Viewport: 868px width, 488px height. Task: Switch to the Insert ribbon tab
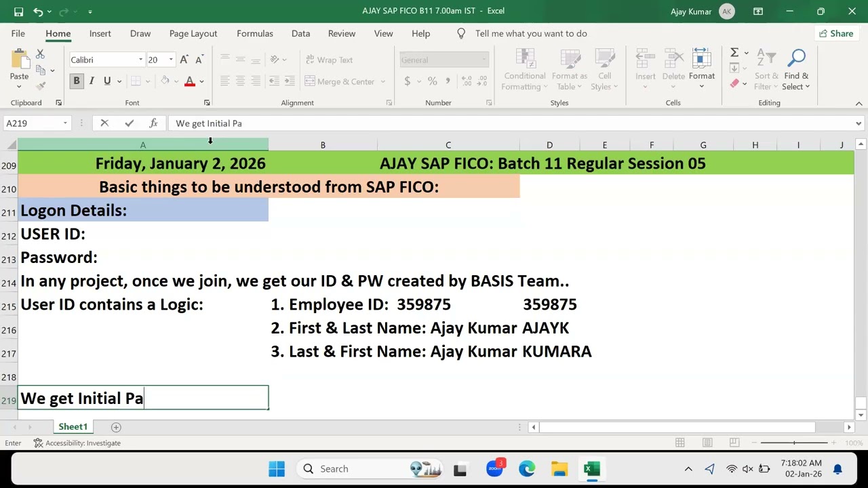click(x=100, y=33)
